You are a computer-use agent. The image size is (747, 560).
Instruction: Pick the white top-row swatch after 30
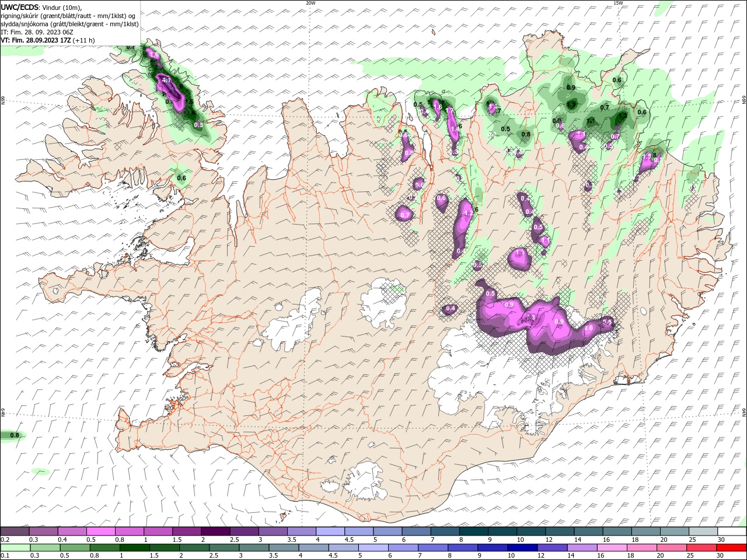coord(731,531)
